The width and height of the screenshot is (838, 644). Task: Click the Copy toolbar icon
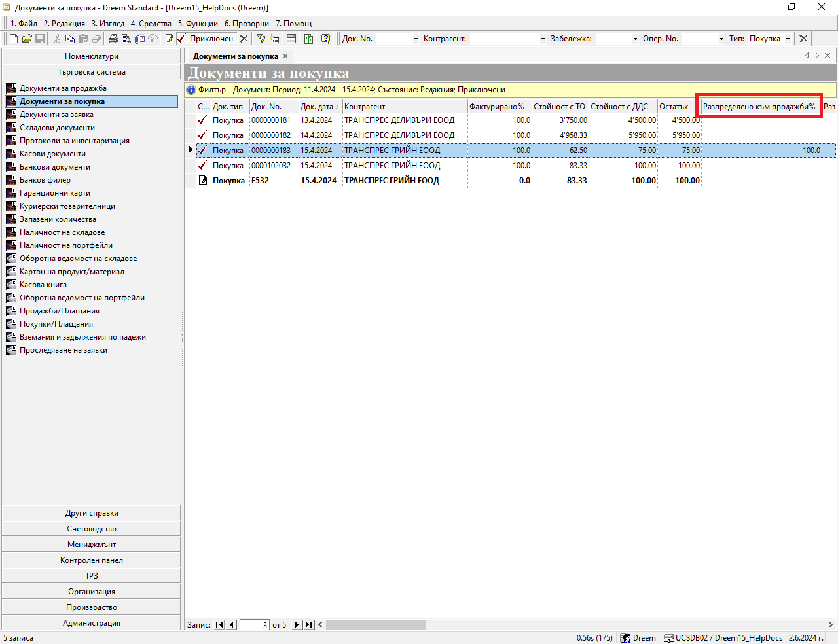(x=70, y=39)
